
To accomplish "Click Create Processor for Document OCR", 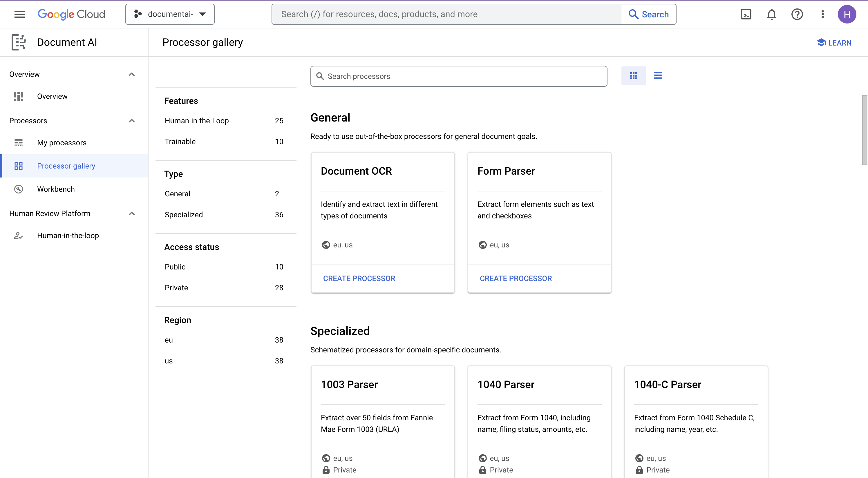I will tap(359, 278).
